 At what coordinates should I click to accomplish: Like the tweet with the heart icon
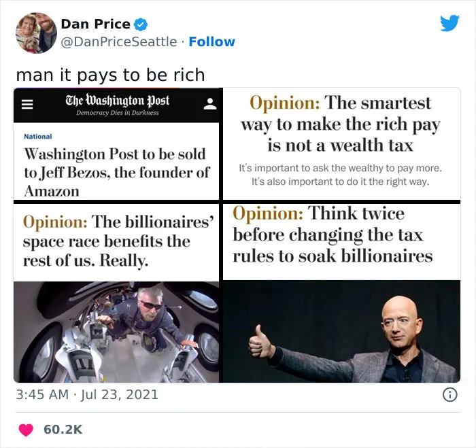click(x=26, y=430)
